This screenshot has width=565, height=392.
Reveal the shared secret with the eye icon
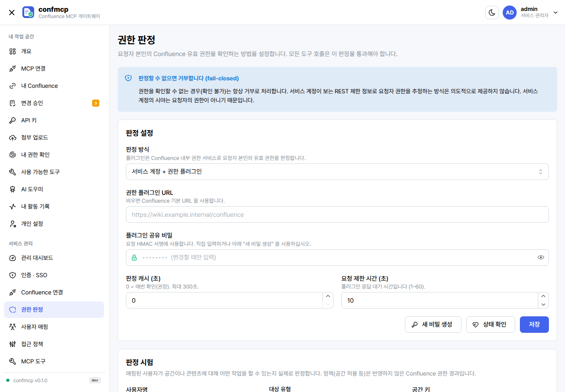(x=541, y=258)
